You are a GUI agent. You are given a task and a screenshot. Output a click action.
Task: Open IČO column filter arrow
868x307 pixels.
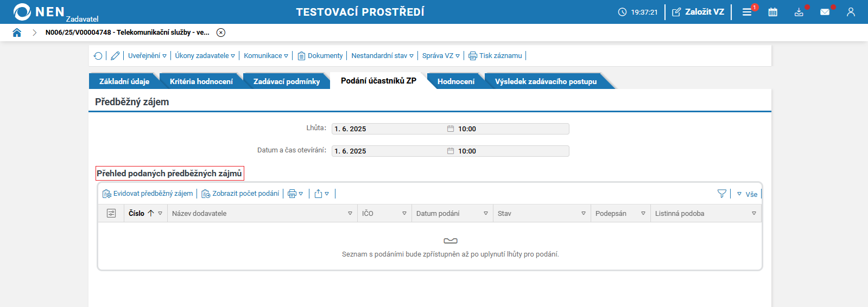pyautogui.click(x=404, y=214)
